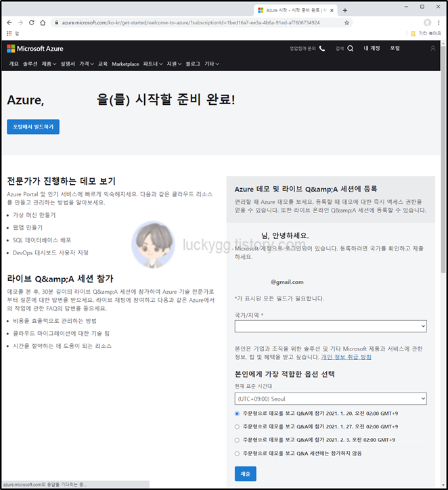Viewport: 448px width, 490px height.
Task: View site lock icon in address bar
Action: point(57,22)
